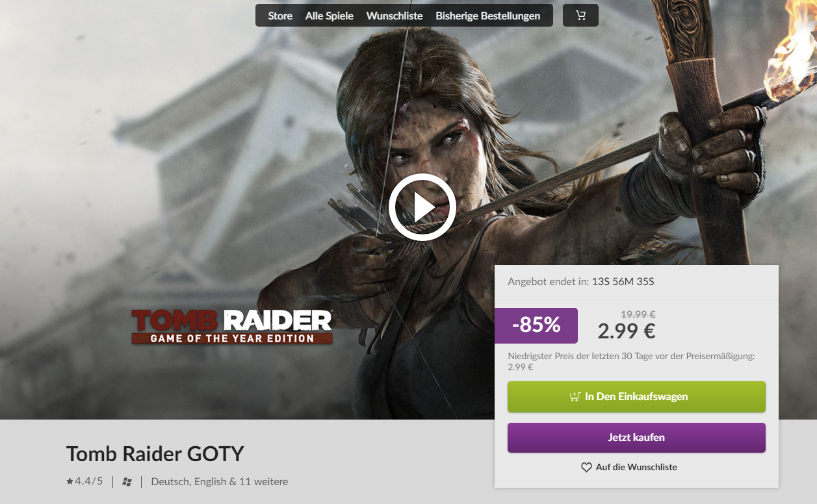This screenshot has width=817, height=504.
Task: Go to Alle Spiele in navigation
Action: [330, 16]
